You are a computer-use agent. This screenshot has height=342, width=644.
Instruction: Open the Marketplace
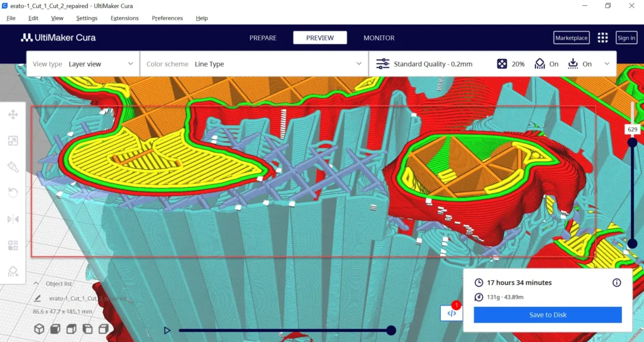click(571, 38)
